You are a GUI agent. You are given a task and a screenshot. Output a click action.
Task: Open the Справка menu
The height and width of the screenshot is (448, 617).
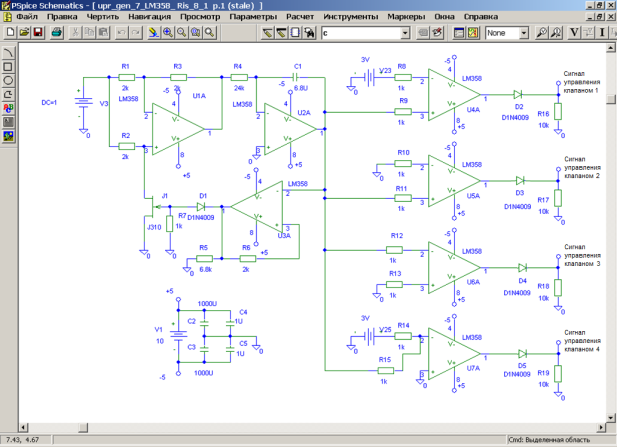(481, 17)
